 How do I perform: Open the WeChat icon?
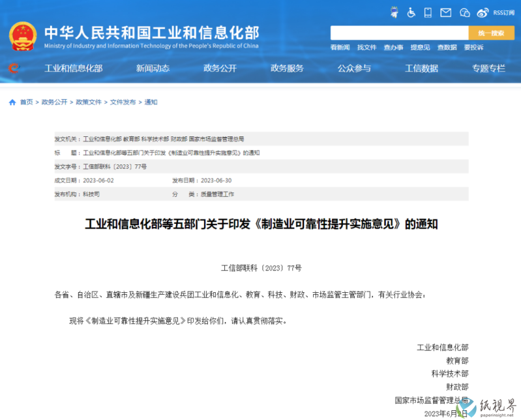click(x=464, y=12)
